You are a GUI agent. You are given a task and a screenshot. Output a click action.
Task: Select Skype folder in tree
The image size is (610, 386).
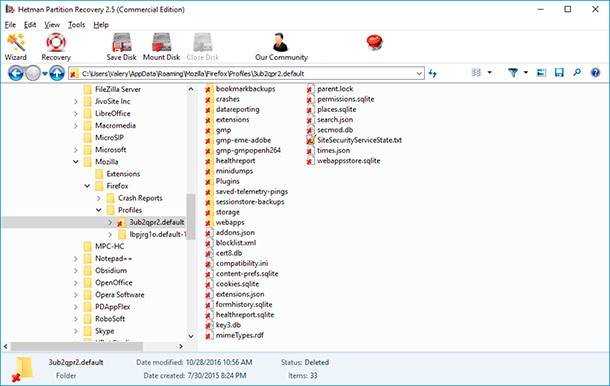point(99,331)
